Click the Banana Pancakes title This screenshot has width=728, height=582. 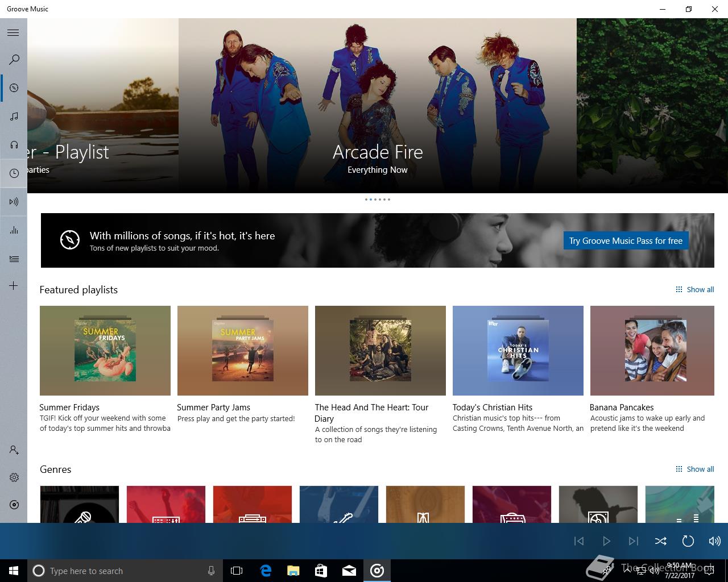[622, 407]
